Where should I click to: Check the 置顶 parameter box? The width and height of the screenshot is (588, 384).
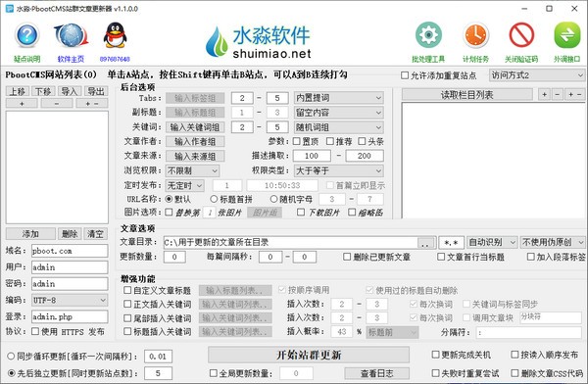(x=296, y=141)
